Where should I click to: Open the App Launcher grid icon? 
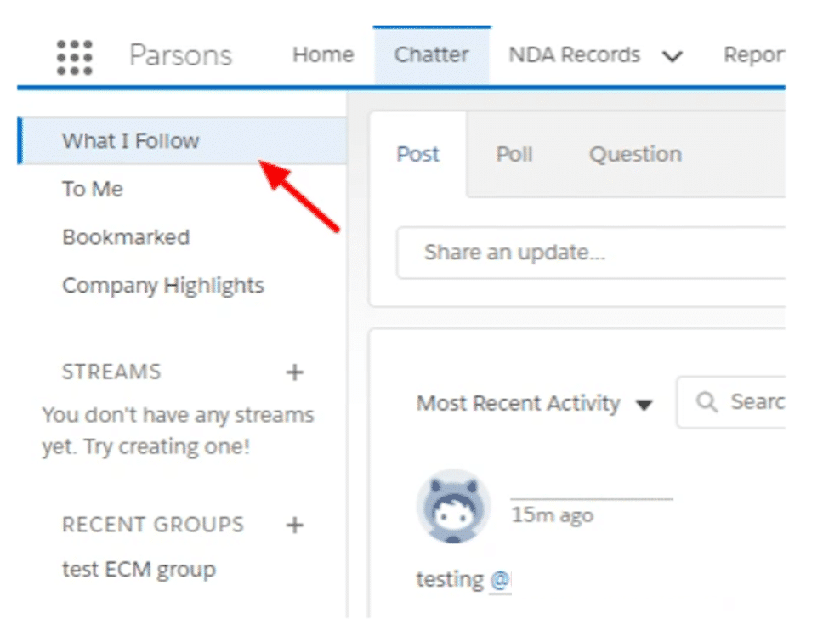(75, 56)
